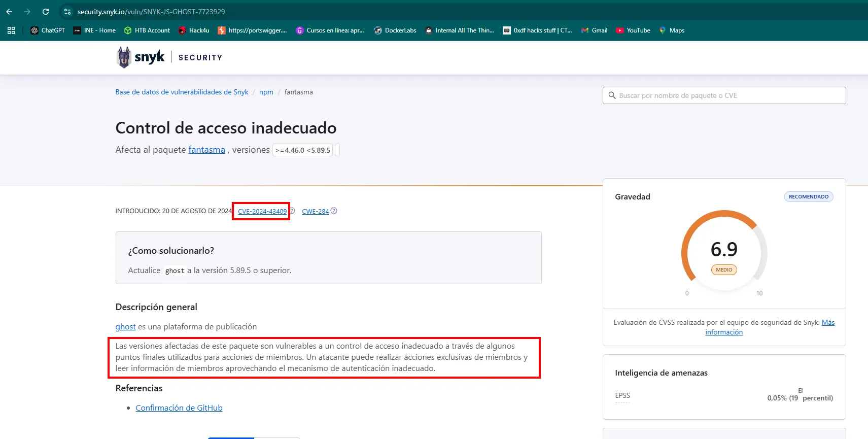Open the Hack4u bookmark

point(194,30)
